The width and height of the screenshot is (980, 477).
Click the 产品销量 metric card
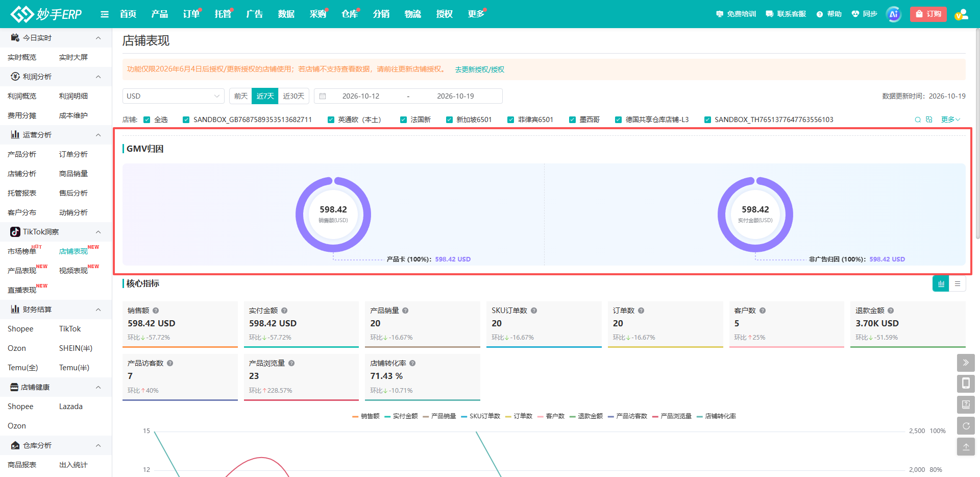(422, 324)
